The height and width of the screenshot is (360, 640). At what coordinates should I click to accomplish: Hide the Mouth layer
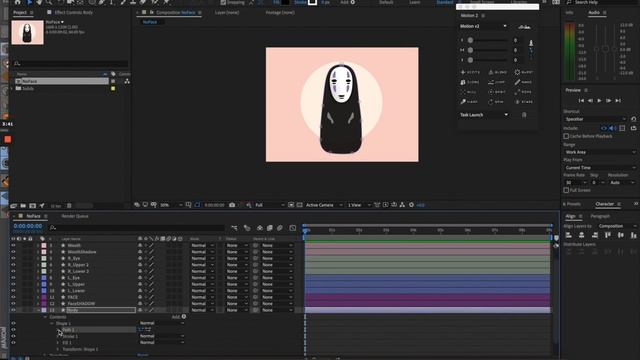pyautogui.click(x=13, y=245)
